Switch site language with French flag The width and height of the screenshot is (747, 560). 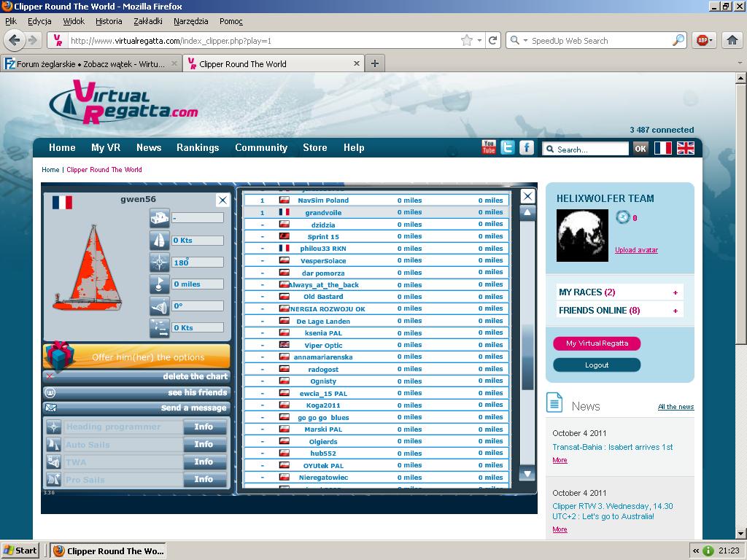pyautogui.click(x=662, y=148)
